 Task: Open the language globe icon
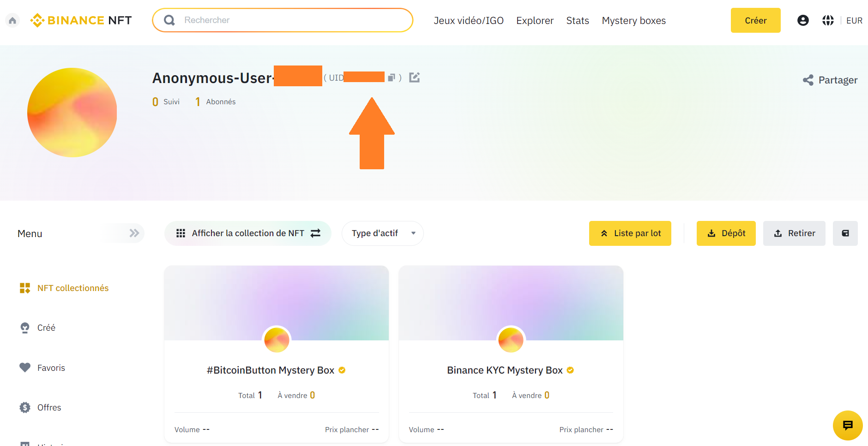pos(828,20)
